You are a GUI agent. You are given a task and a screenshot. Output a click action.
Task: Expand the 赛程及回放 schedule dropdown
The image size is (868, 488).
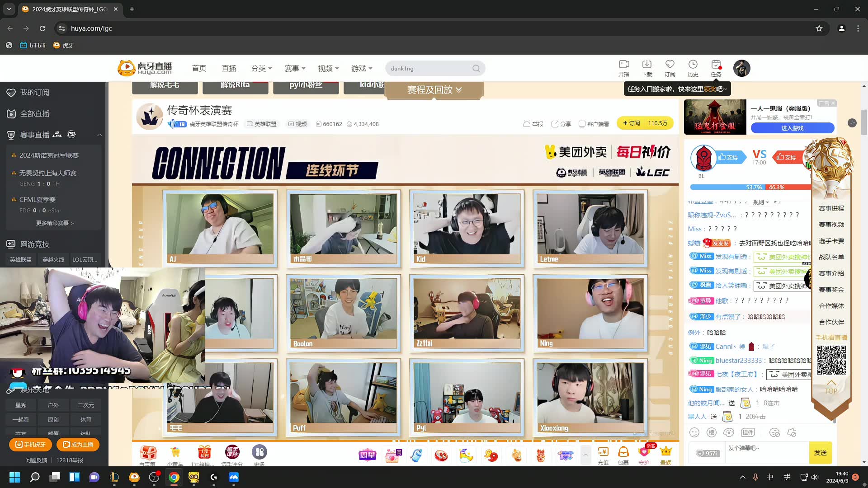(x=434, y=89)
